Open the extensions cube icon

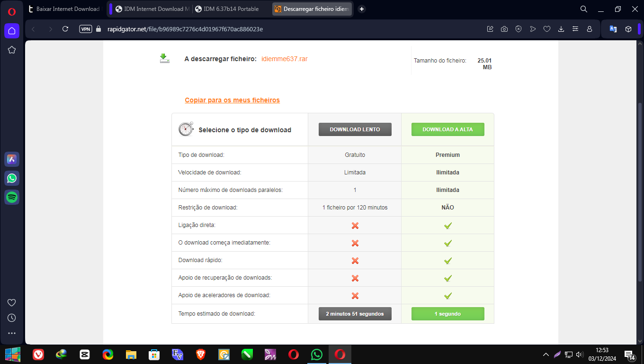pyautogui.click(x=628, y=29)
